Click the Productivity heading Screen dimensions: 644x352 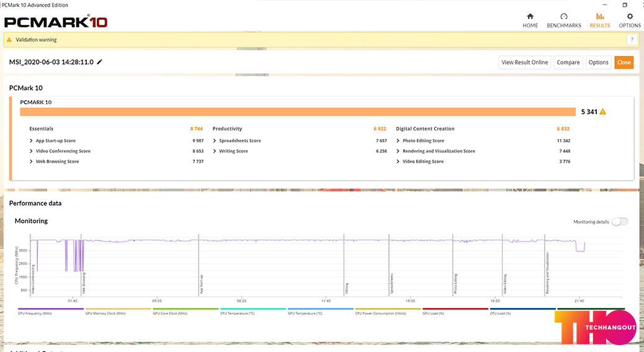[227, 129]
